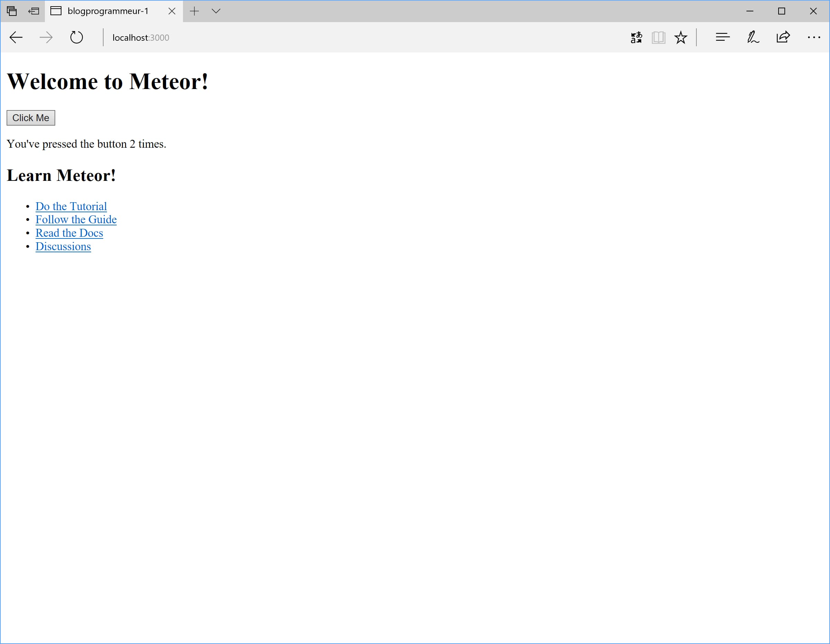Viewport: 830px width, 644px height.
Task: Open a new tab with plus button
Action: click(x=194, y=11)
